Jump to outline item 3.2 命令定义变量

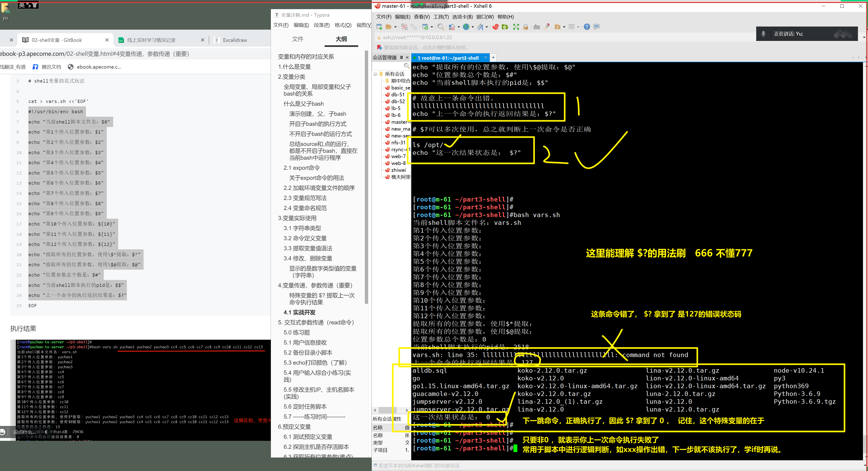[305, 238]
